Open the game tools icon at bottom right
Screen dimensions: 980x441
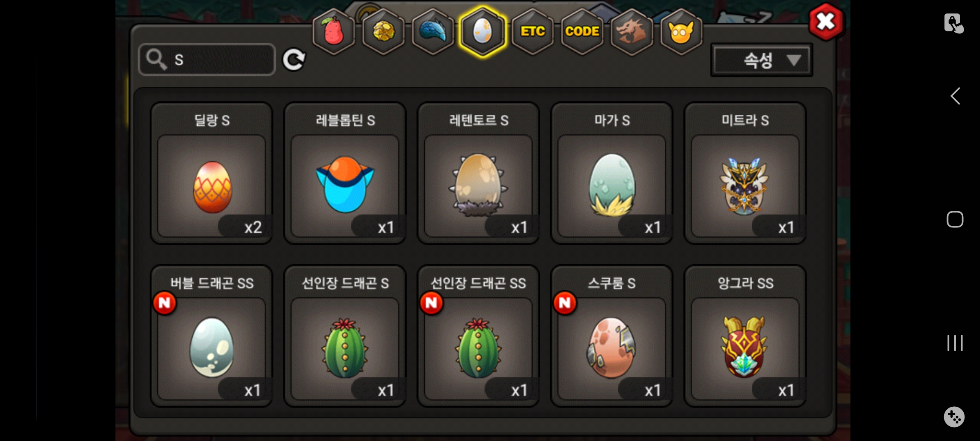pyautogui.click(x=954, y=417)
